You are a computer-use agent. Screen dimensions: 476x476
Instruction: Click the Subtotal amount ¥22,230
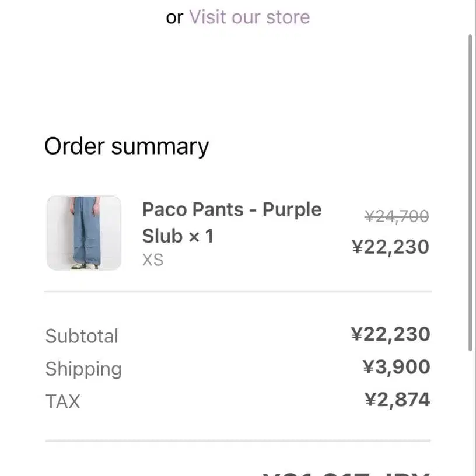click(x=390, y=334)
